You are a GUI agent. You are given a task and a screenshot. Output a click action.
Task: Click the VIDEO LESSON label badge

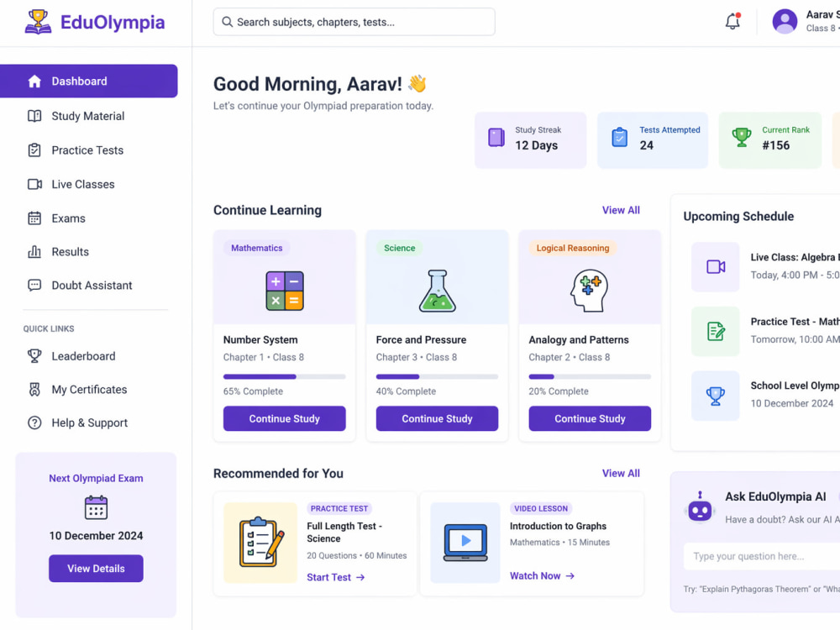coord(540,508)
